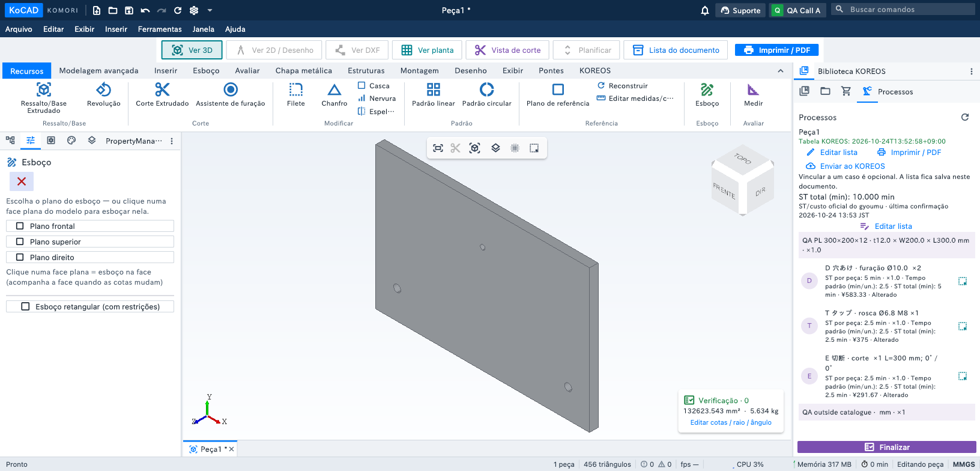
Task: Click the Imprimir / PDF toolbar button
Action: coord(777,50)
